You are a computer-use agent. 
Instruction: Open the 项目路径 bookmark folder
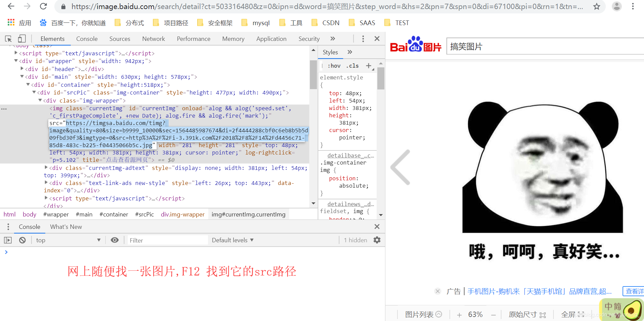170,23
